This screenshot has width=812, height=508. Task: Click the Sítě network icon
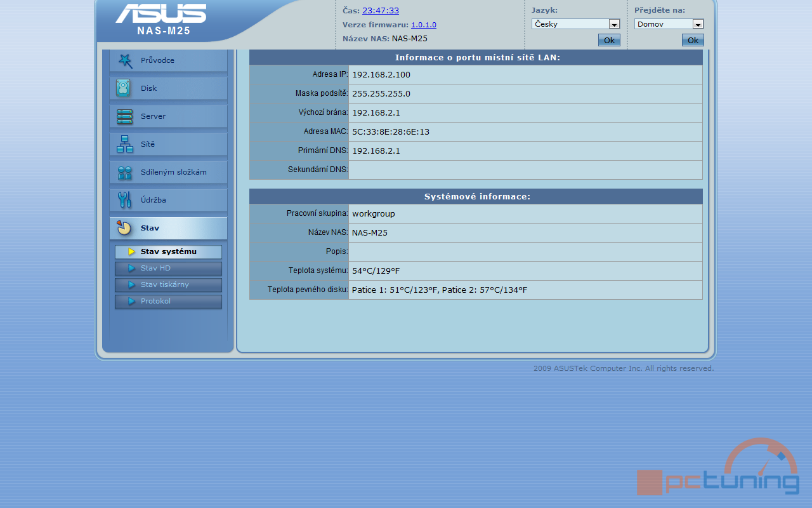pyautogui.click(x=125, y=144)
